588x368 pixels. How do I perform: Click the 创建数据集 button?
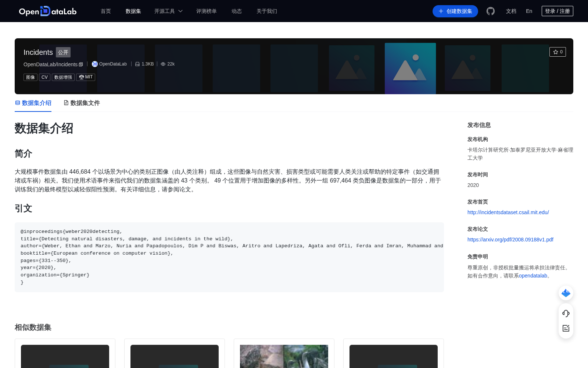(x=455, y=11)
